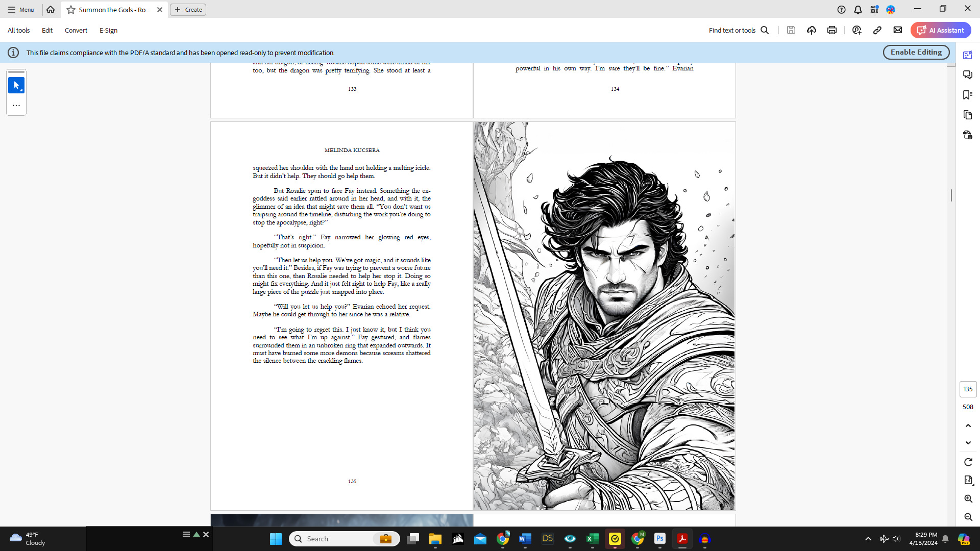The image size is (980, 551).
Task: Click the MELINDA KUCSERA page header
Action: [352, 151]
